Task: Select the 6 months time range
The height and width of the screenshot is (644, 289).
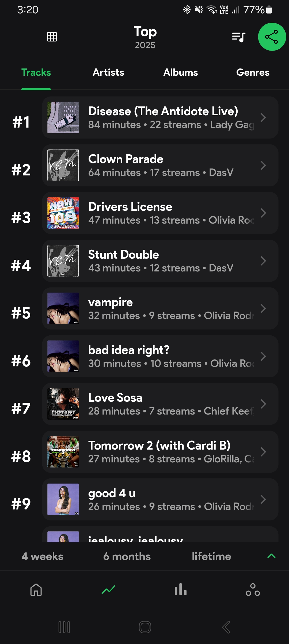Action: coord(127,557)
